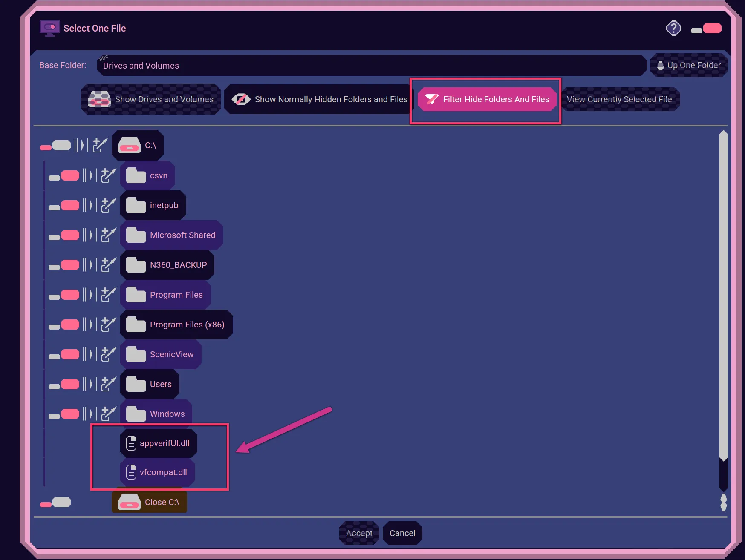Open the Windows folder
The height and width of the screenshot is (560, 745).
[156, 413]
